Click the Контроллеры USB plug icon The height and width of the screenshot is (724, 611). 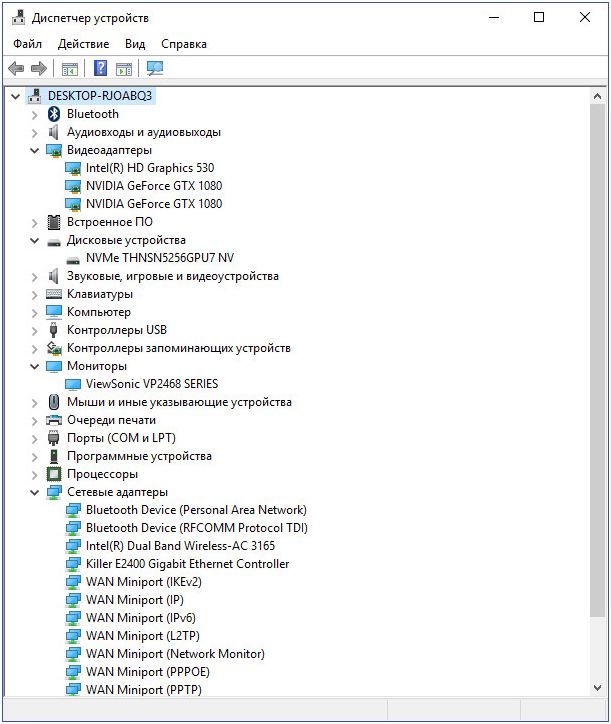[x=54, y=330]
